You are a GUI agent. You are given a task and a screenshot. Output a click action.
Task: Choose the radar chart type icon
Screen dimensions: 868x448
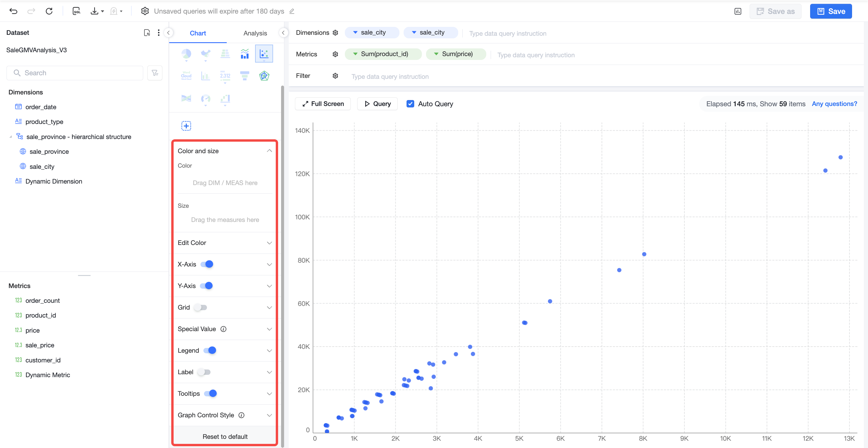pos(264,76)
